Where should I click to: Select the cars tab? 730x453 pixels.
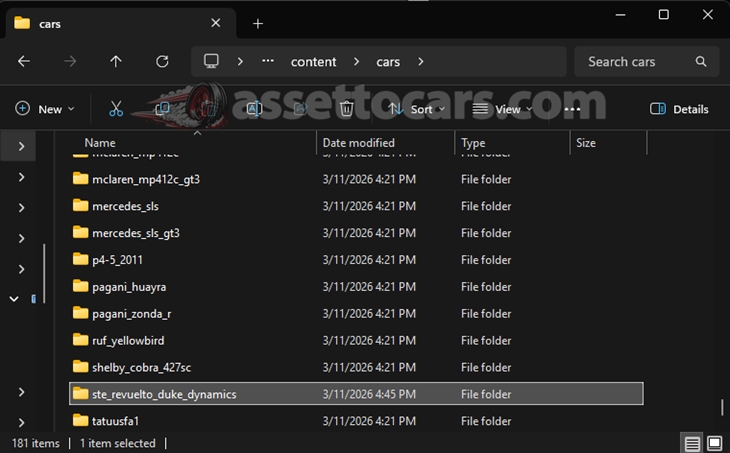click(x=120, y=23)
